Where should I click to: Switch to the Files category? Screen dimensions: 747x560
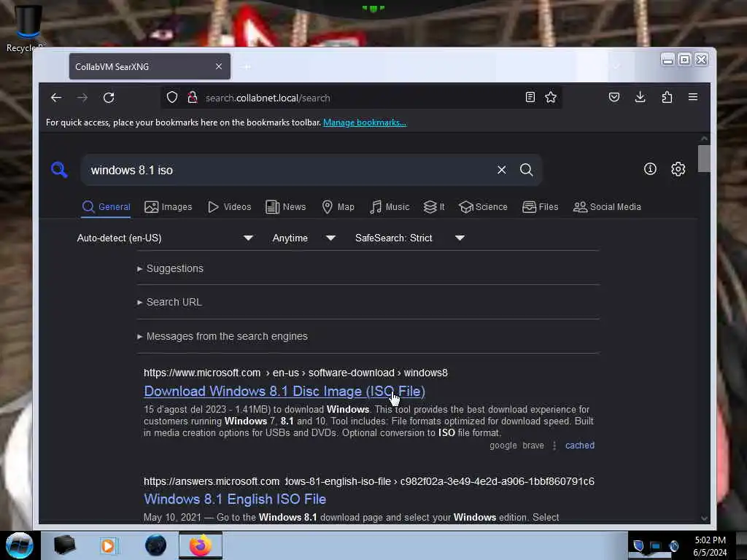pyautogui.click(x=541, y=206)
